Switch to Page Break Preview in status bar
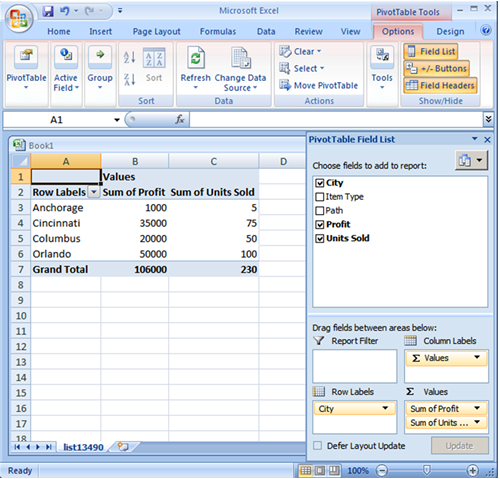 click(334, 471)
